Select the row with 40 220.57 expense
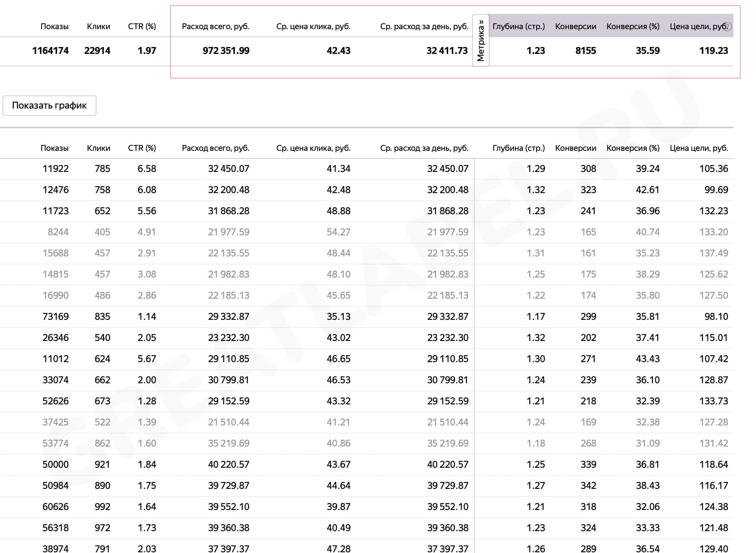Image resolution: width=756 pixels, height=553 pixels. point(367,464)
